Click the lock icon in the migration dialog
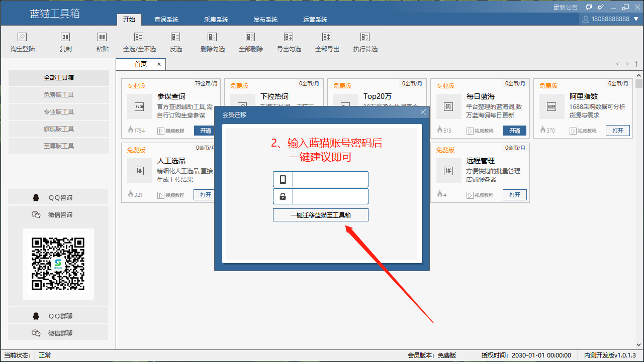This screenshot has height=362, width=644. point(283,196)
